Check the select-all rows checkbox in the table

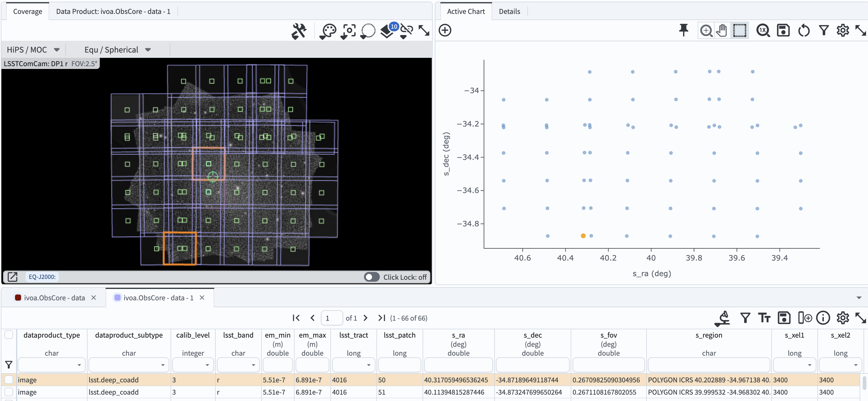8,335
